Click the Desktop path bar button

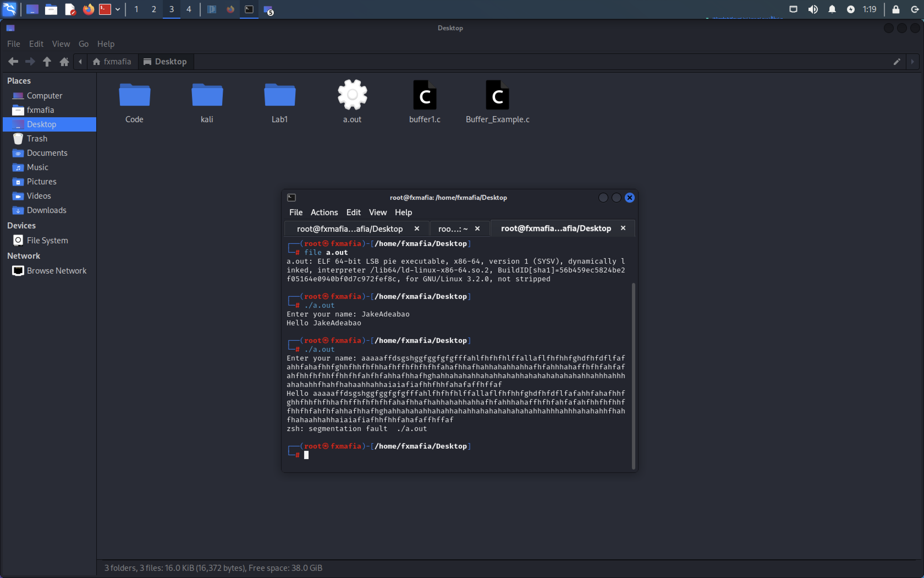[166, 62]
